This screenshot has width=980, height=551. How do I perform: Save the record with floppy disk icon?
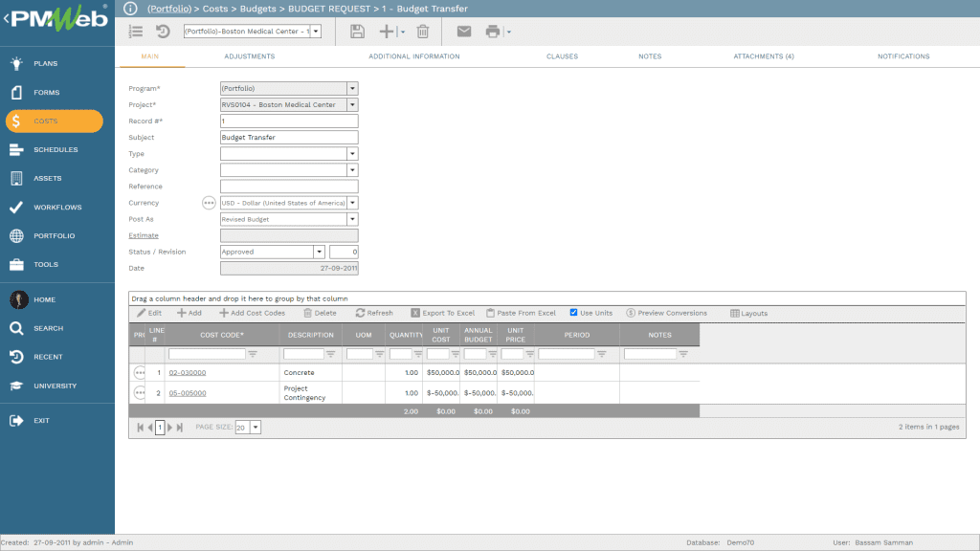click(357, 32)
